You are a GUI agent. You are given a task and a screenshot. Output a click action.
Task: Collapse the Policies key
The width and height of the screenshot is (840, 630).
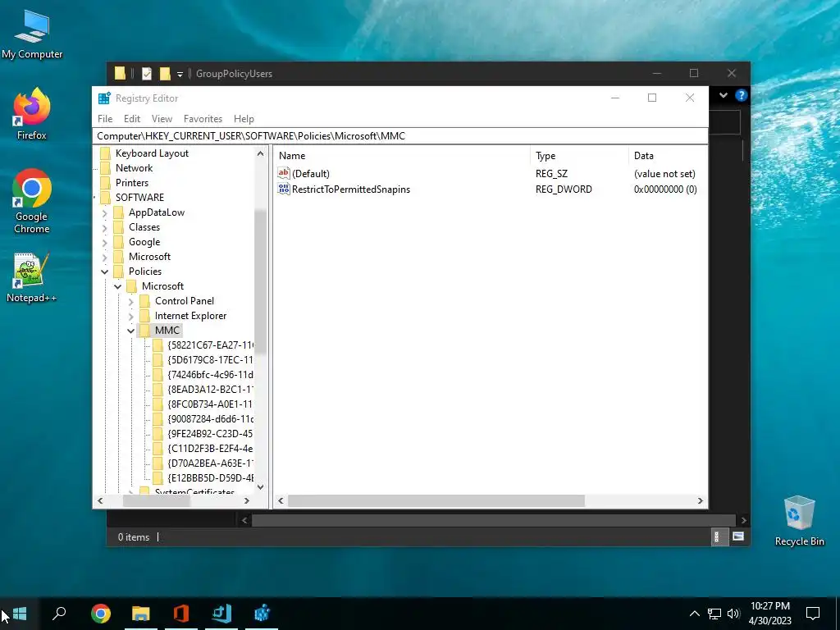point(105,272)
